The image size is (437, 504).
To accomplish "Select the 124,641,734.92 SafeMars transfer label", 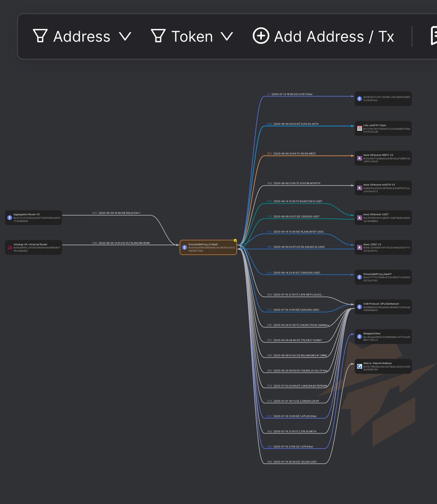I will tap(298, 325).
